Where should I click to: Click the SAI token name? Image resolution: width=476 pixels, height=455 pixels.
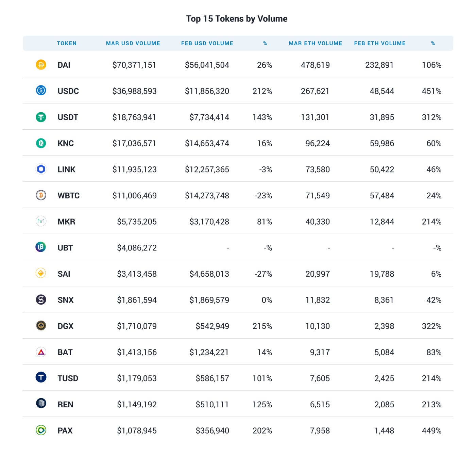64,274
